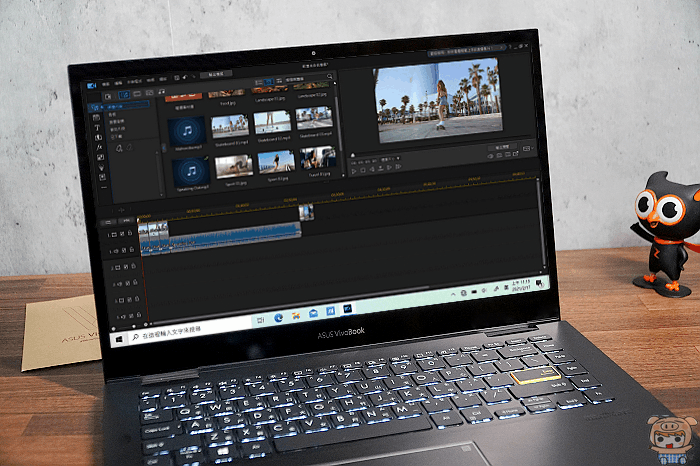Click the eye-shaped 3D preview icon
Screen dimensions: 700x466
pos(490,156)
